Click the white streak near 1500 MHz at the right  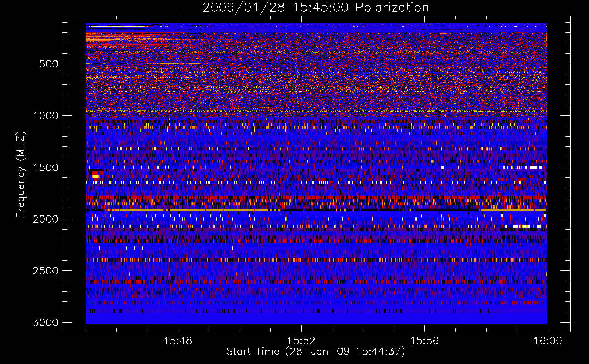(x=523, y=167)
